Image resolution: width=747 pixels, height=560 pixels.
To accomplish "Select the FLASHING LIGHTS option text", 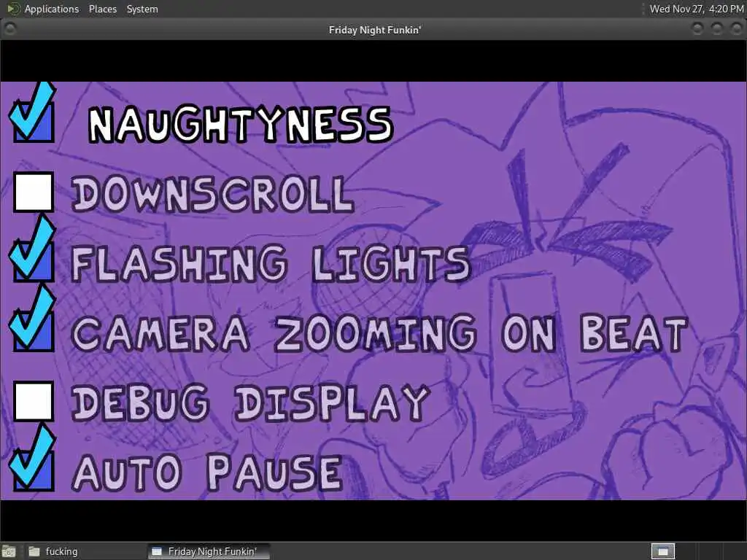I will click(x=271, y=264).
